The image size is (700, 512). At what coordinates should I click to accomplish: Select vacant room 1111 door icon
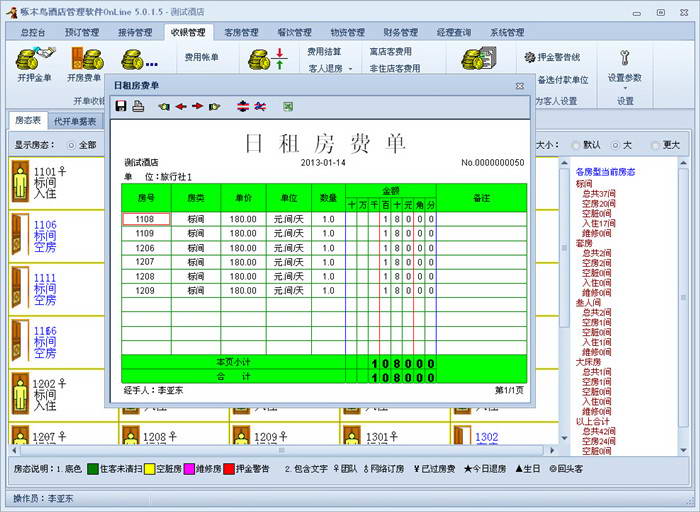(x=20, y=287)
